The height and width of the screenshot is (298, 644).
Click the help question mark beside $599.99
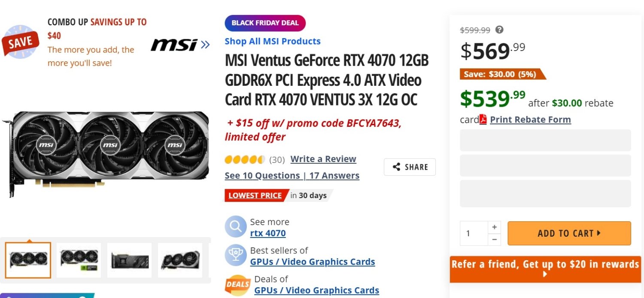pos(499,30)
